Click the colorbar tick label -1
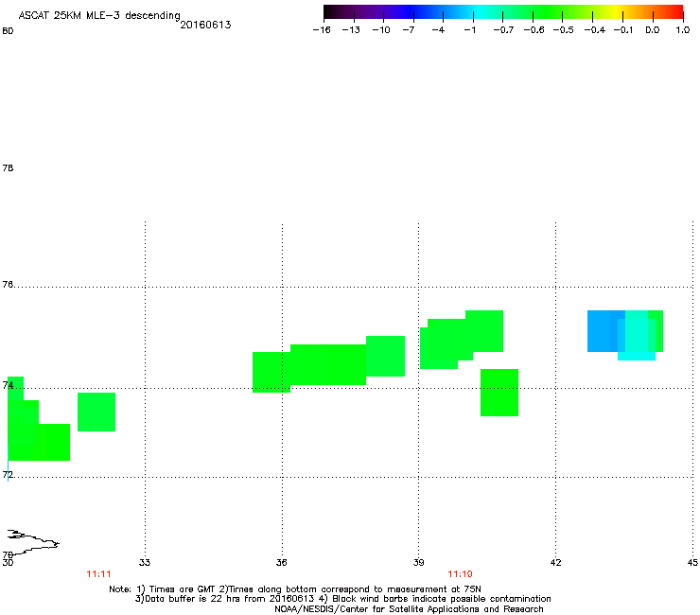The height and width of the screenshot is (615, 700). [469, 30]
